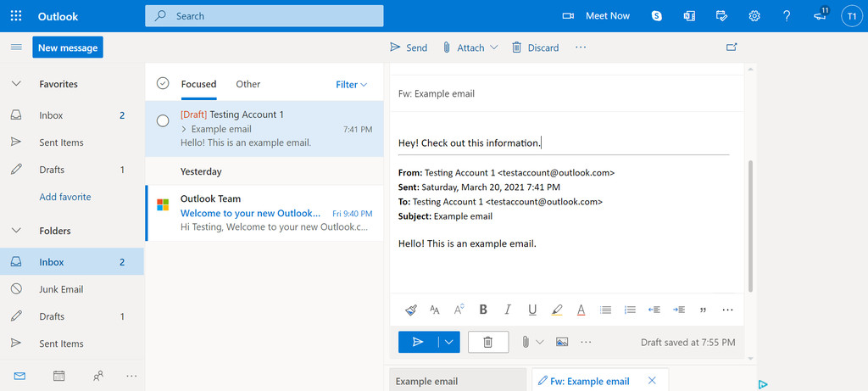Click the Add favorite link
The height and width of the screenshot is (391, 868).
coord(64,197)
